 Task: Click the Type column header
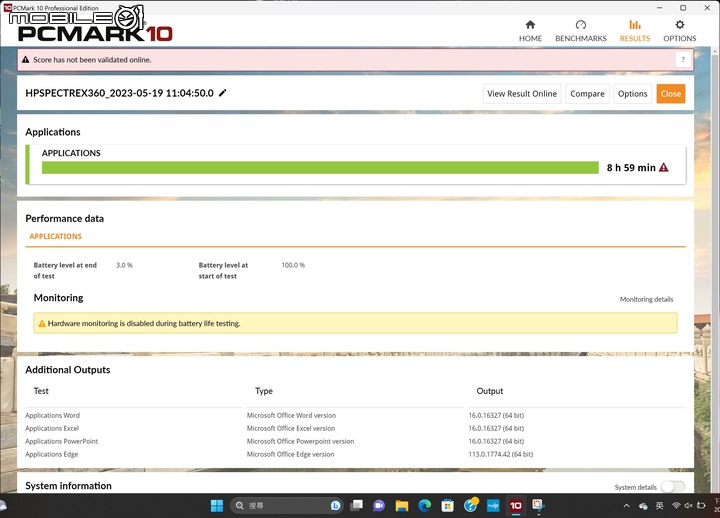point(264,391)
